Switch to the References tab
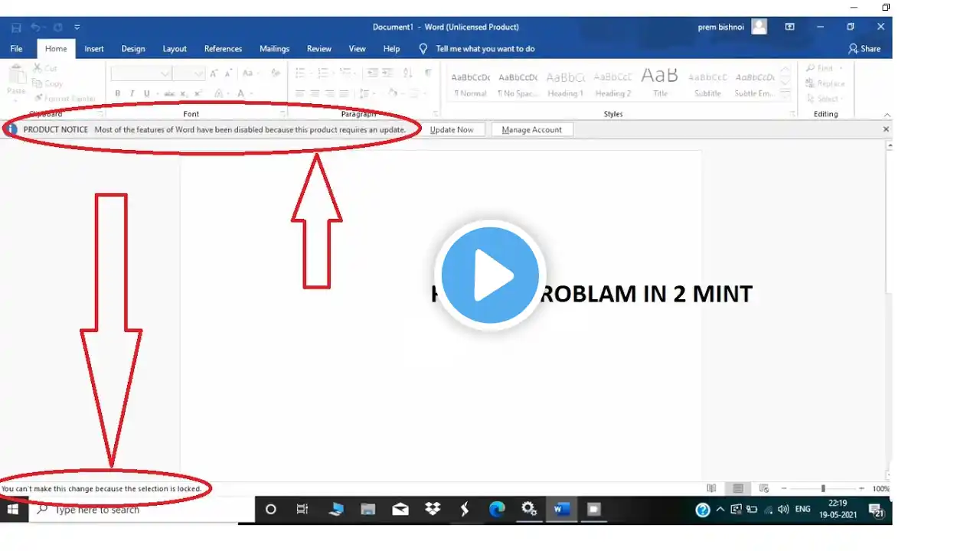This screenshot has width=980, height=551. 223,49
